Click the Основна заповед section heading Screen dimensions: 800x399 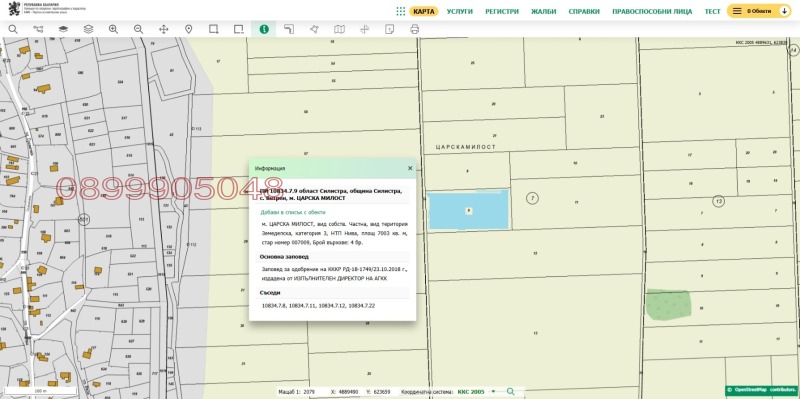[x=284, y=257]
